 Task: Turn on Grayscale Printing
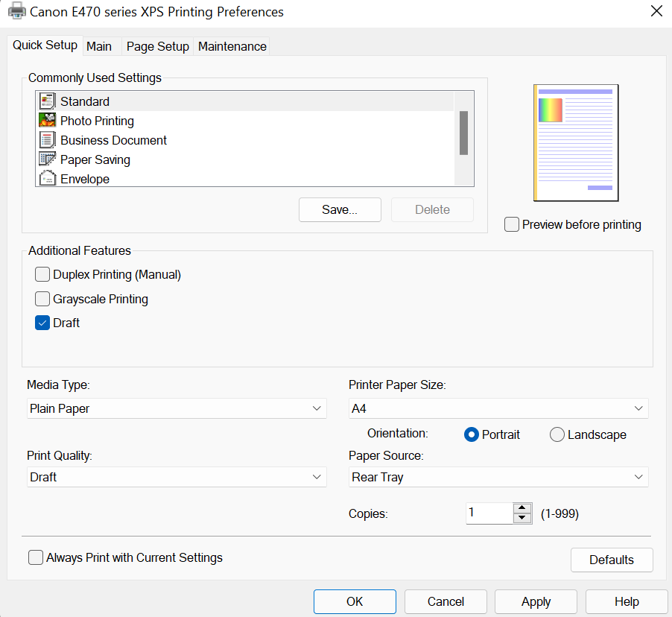[x=42, y=299]
